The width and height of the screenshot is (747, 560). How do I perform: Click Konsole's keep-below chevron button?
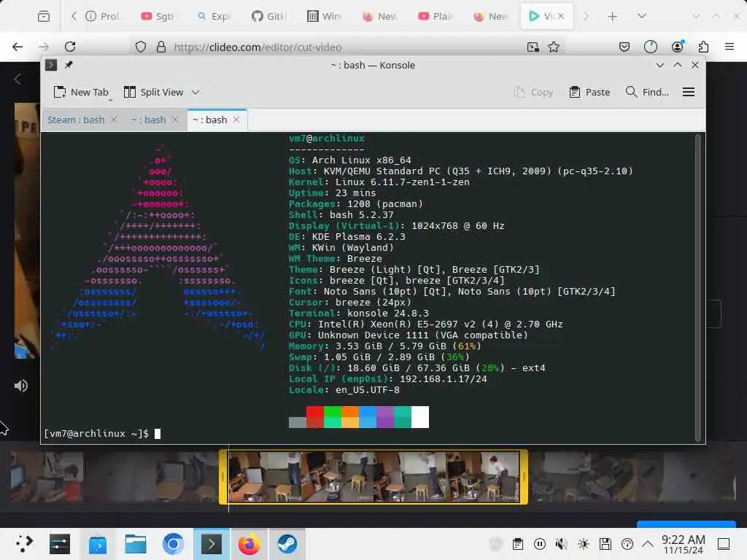pos(659,65)
